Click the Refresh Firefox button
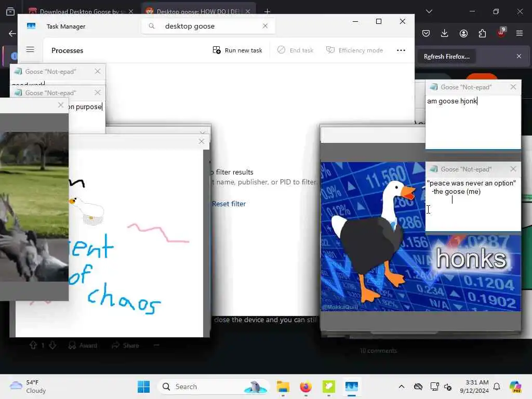Image resolution: width=532 pixels, height=399 pixels. pos(446,57)
